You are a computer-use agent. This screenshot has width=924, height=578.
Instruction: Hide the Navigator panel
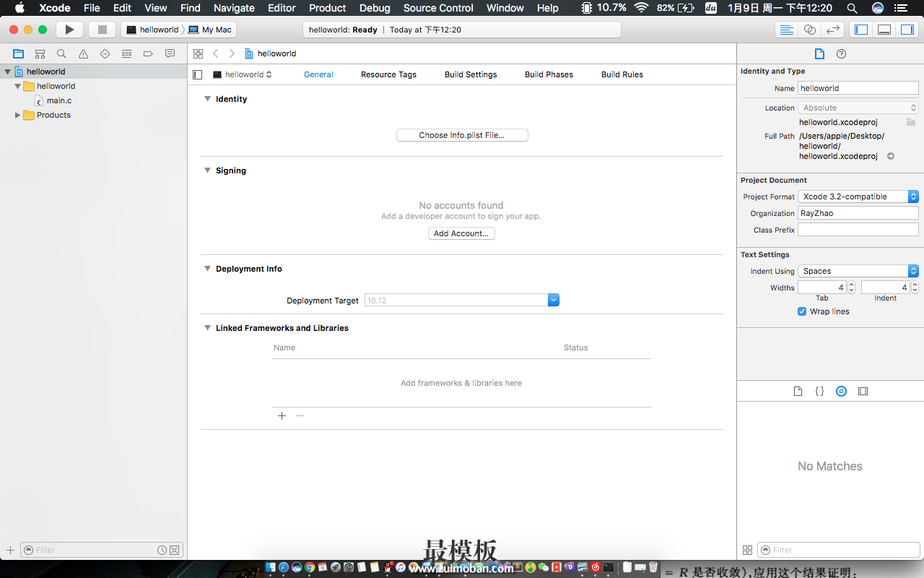(x=860, y=30)
